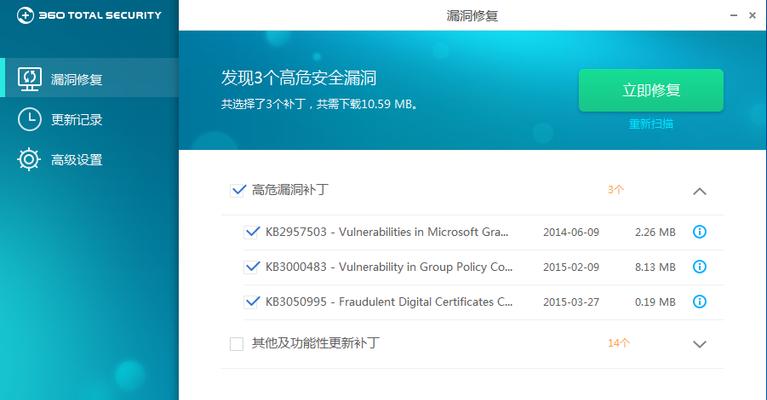This screenshot has height=400, width=767.
Task: Select the KB2957503 - Vulnerabilities in Microsoft Gra... text
Action: [x=387, y=232]
